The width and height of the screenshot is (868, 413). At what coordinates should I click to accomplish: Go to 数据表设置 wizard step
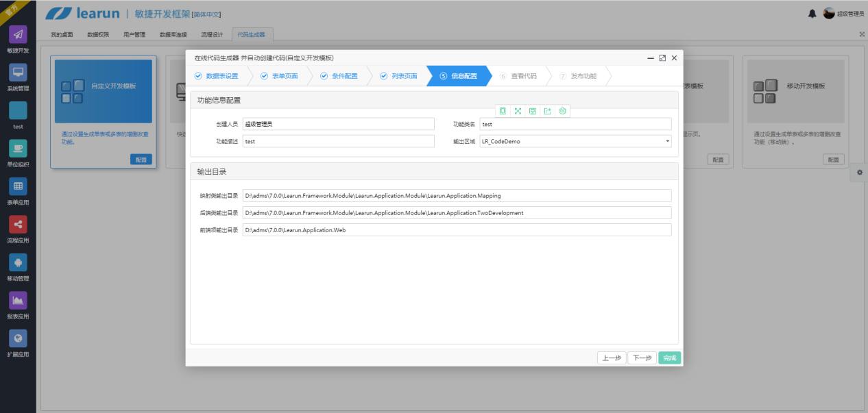tap(217, 76)
